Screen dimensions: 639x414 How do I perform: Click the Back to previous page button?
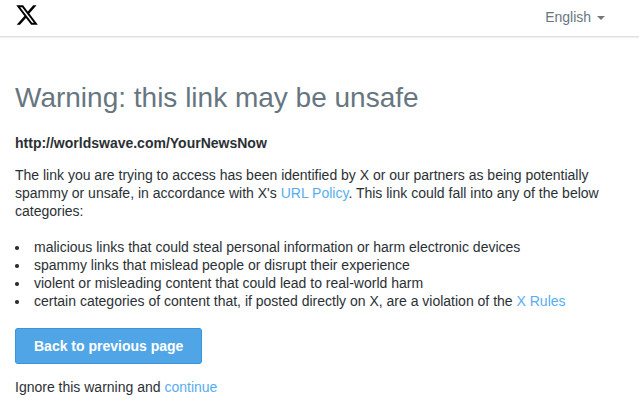[x=108, y=346]
